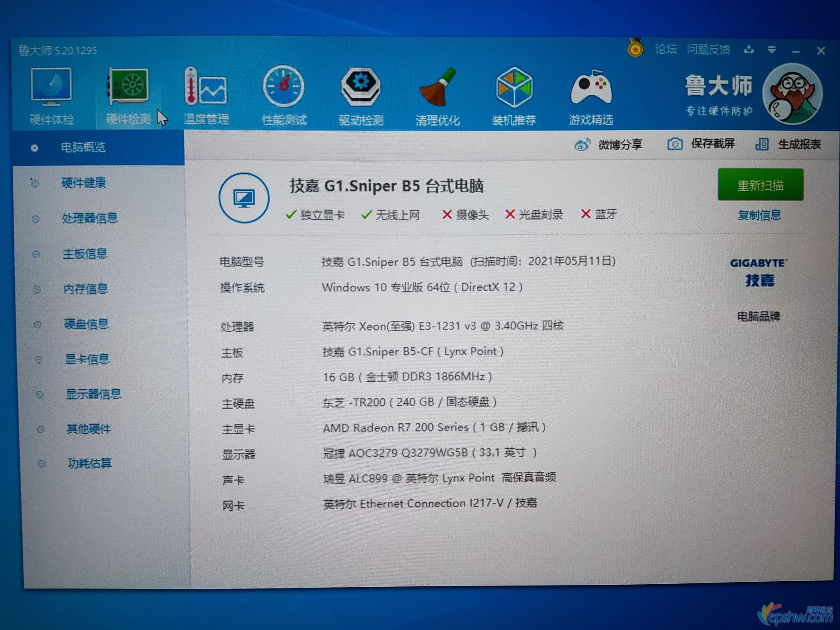Click the green 重新扫描 rescan button
The height and width of the screenshot is (630, 840).
tap(760, 185)
